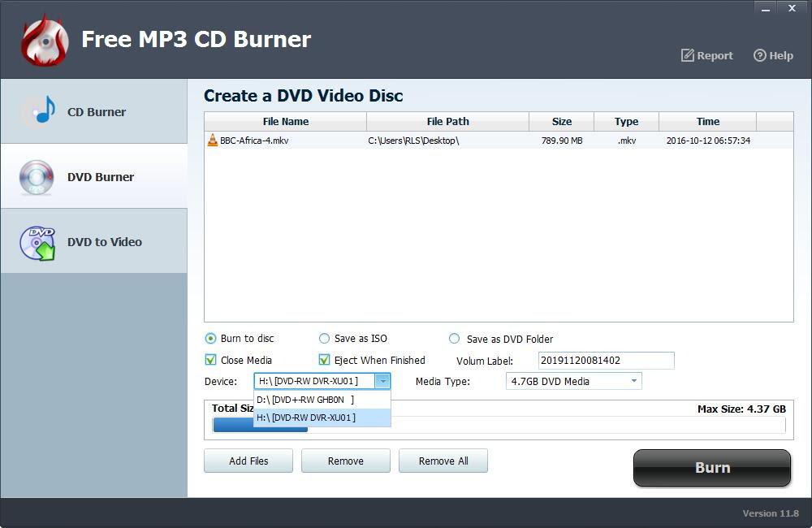Click the Volum Label input field
The height and width of the screenshot is (528, 812).
(x=606, y=361)
